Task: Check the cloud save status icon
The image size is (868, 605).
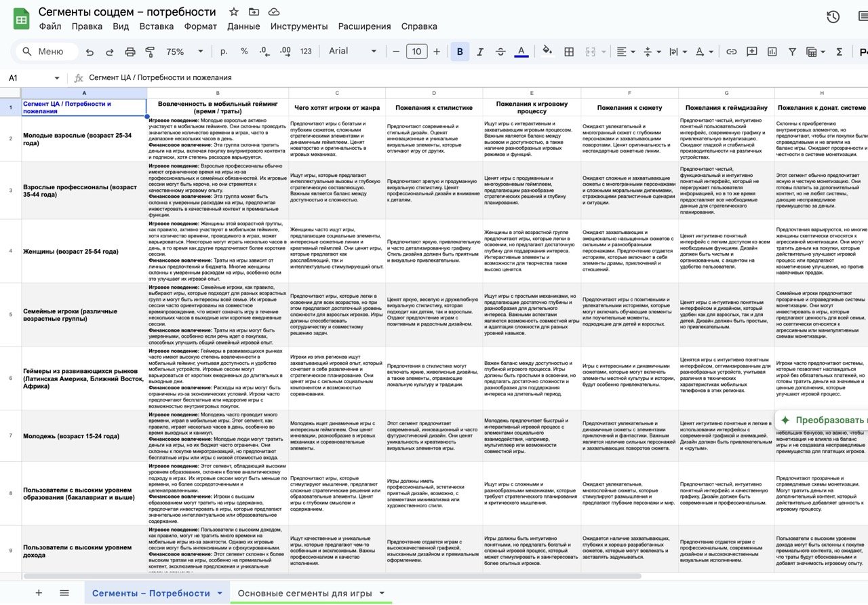Action: 274,12
